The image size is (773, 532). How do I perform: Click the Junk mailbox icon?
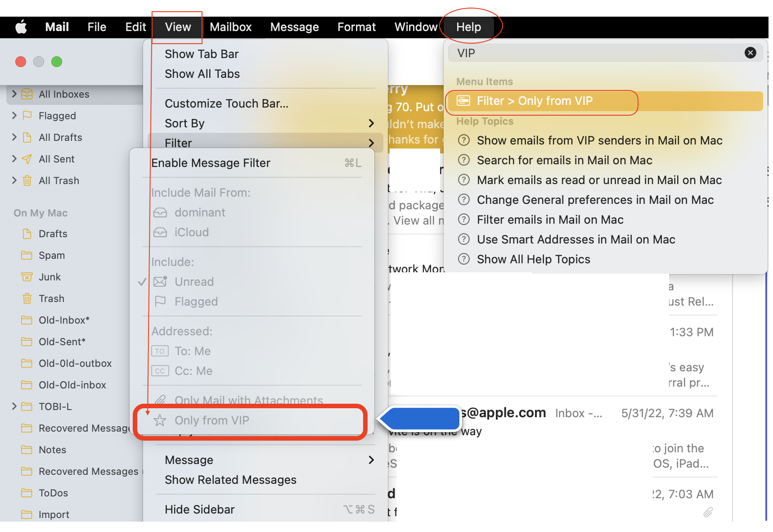[x=27, y=277]
